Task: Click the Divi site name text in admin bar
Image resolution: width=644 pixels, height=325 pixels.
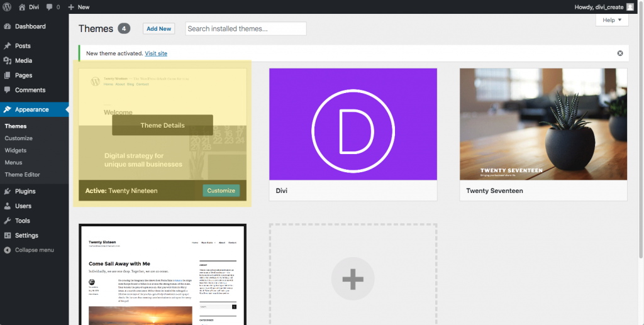Action: tap(34, 7)
